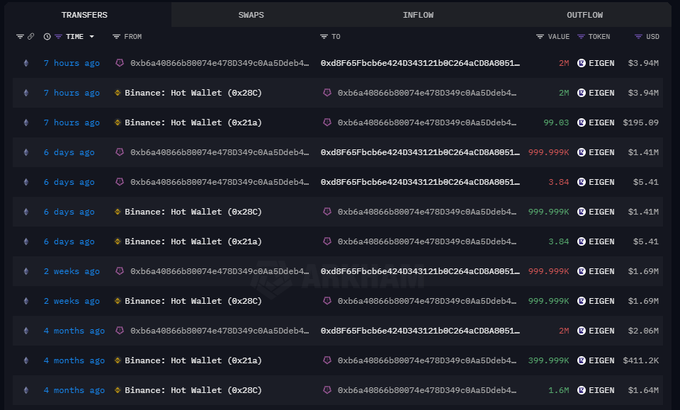Click the Ethereum chain icon in first row
Screen dimensions: 680x410
pos(26,63)
